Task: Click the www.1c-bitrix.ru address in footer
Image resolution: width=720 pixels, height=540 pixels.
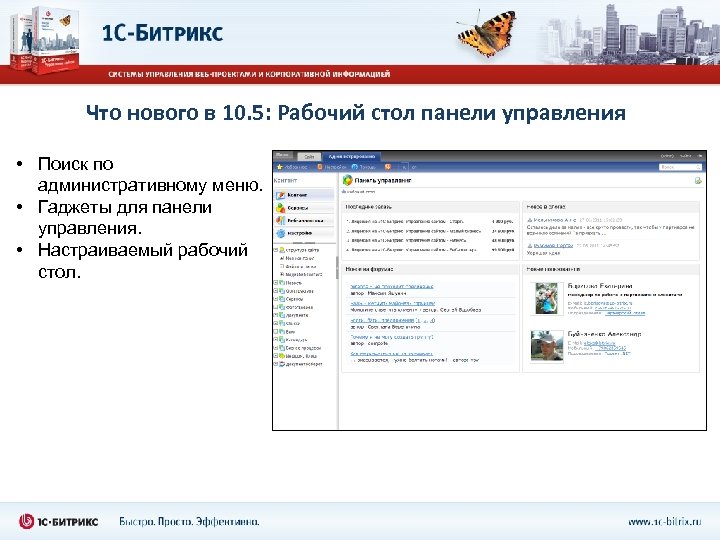Action: coord(664,522)
